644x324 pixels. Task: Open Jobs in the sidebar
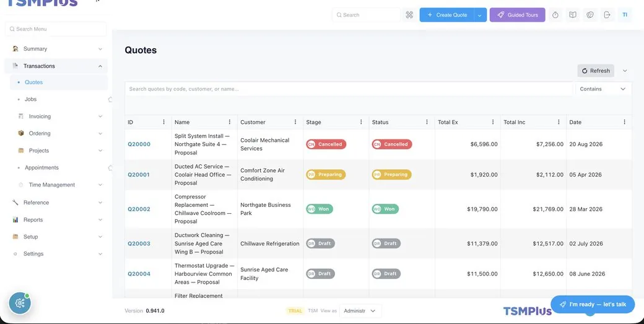(x=30, y=99)
